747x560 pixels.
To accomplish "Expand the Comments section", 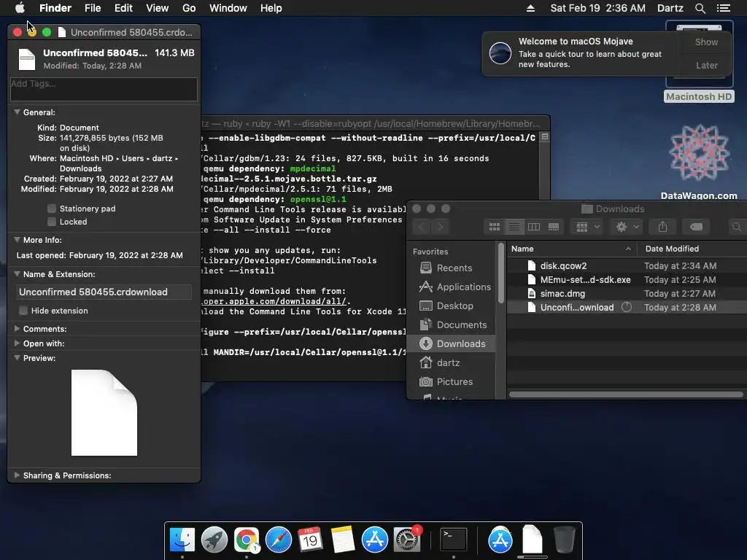I will point(18,329).
